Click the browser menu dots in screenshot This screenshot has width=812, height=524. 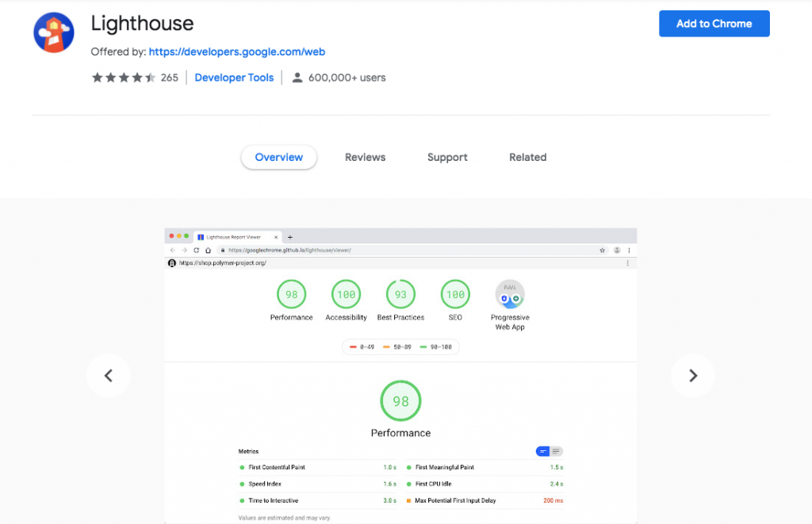coord(629,250)
